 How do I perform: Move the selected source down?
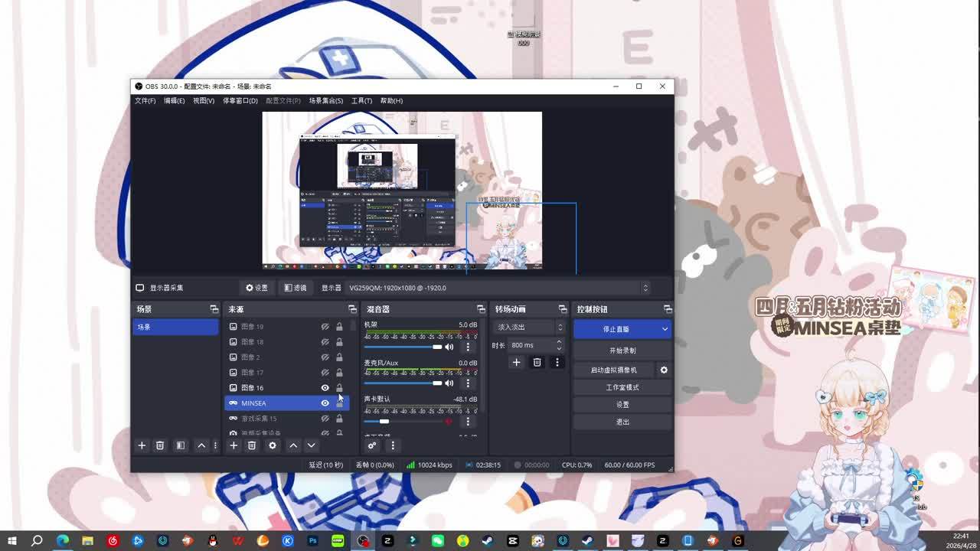(311, 445)
